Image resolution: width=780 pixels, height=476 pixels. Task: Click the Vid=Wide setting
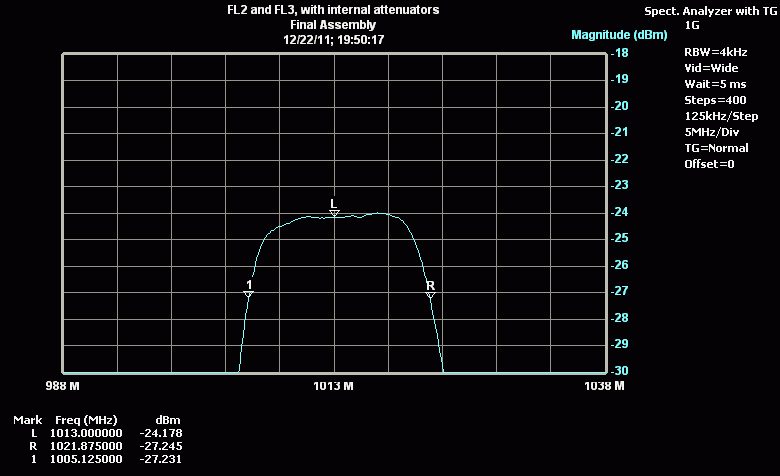pyautogui.click(x=711, y=68)
